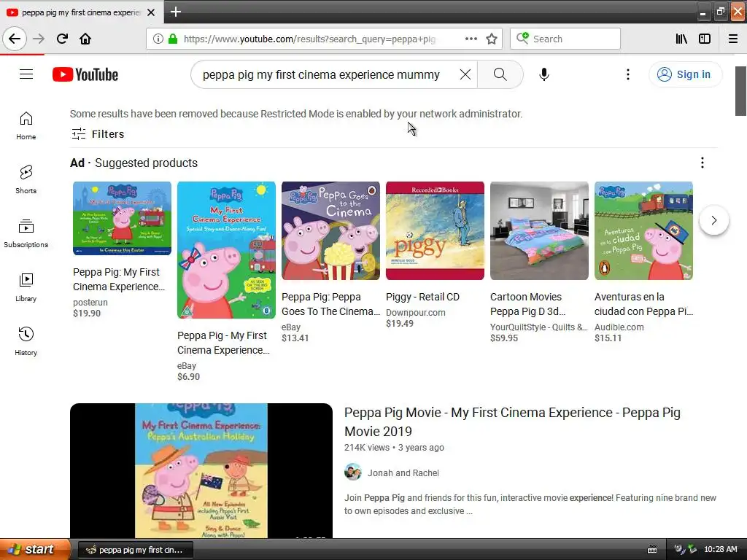Screen dimensions: 747x560
Task: Open Peppa Pig Movie 2019 video title
Action: [x=512, y=421]
